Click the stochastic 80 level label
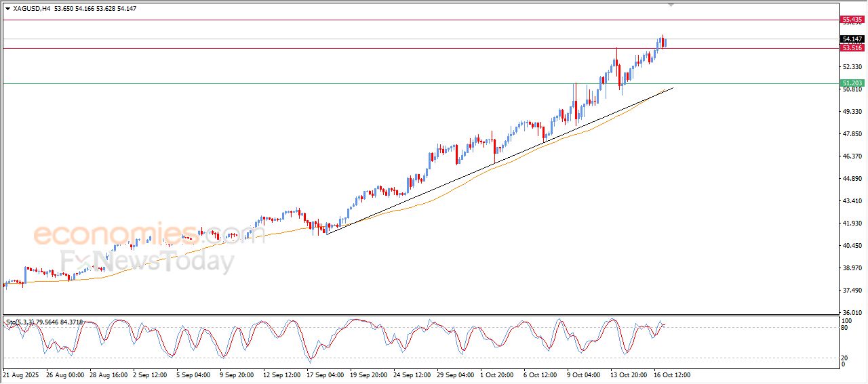This screenshot has height=384, width=868. pyautogui.click(x=845, y=328)
